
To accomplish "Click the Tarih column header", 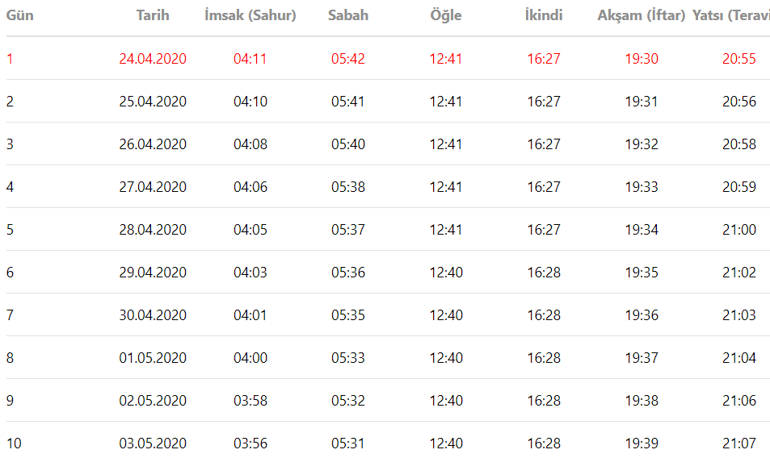I will click(152, 16).
